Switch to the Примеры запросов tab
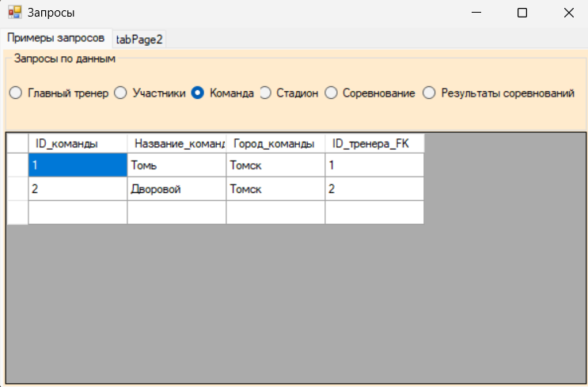Viewport: 588px width, 387px height. click(x=56, y=38)
